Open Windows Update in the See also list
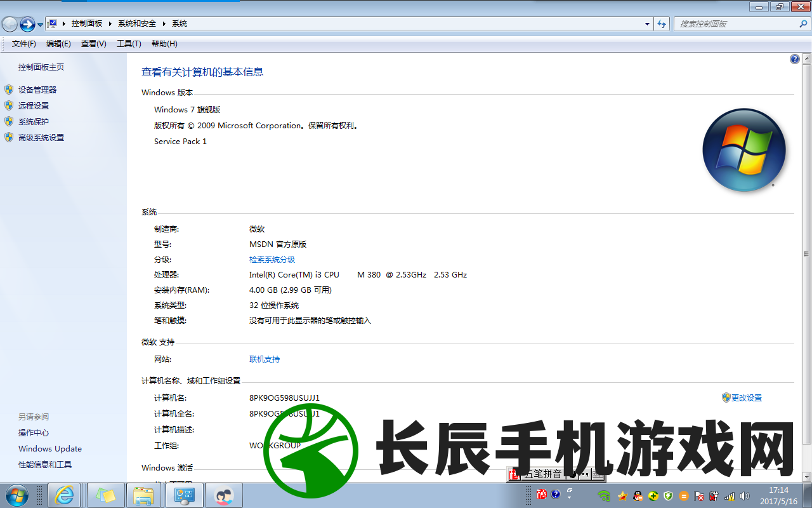 pyautogui.click(x=50, y=449)
